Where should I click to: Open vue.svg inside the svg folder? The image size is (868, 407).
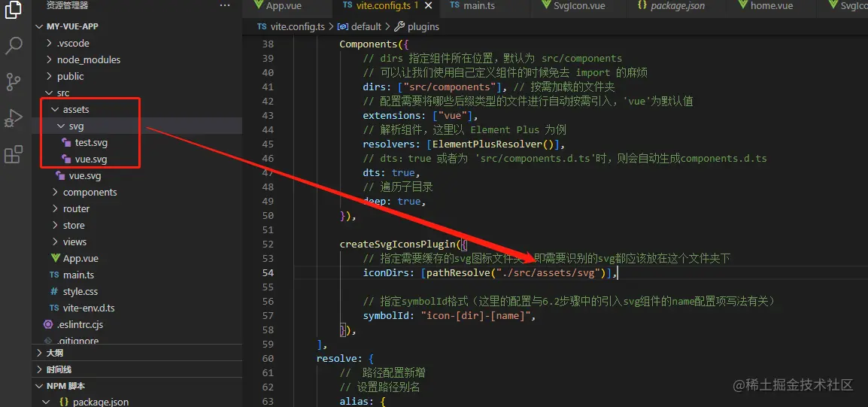(137, 159)
